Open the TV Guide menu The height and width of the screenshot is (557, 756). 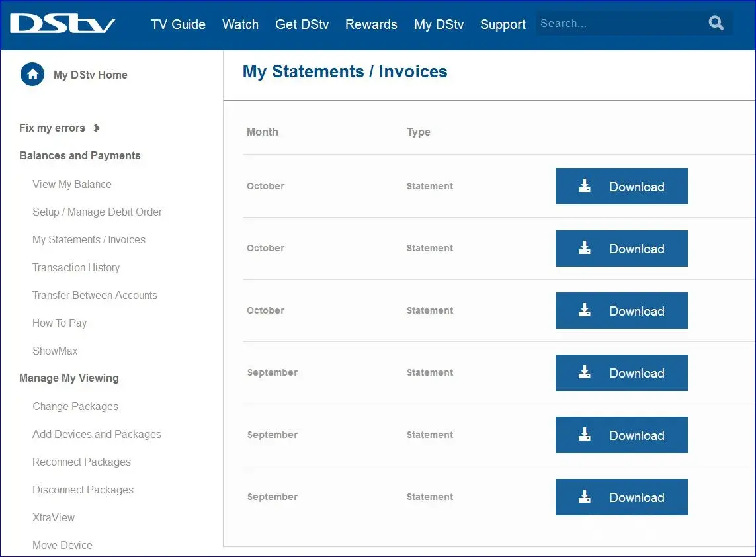(x=178, y=24)
